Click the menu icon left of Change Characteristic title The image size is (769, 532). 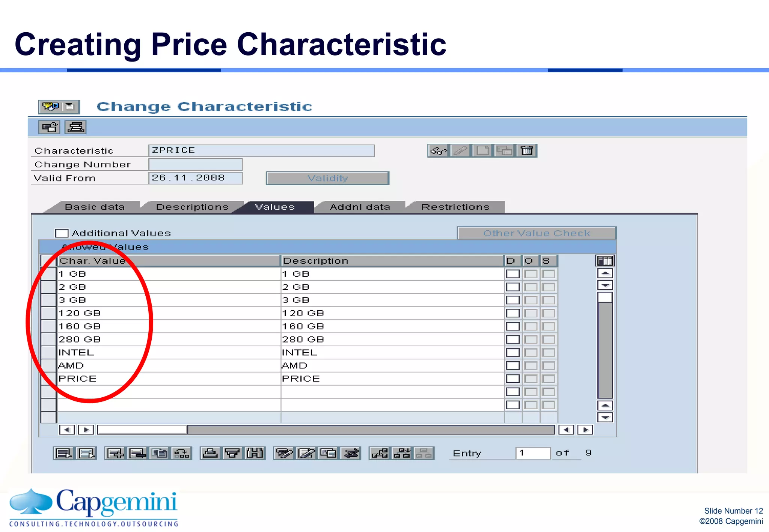59,107
